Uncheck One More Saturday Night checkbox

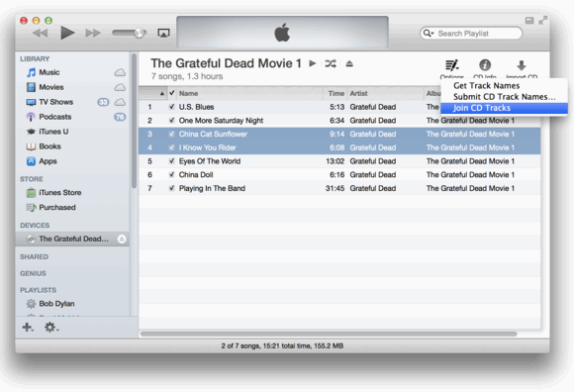[x=171, y=121]
